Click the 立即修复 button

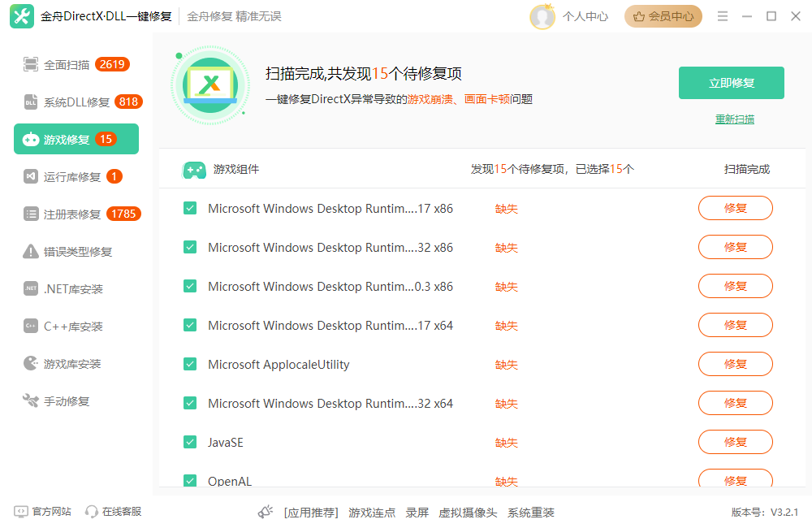[732, 83]
